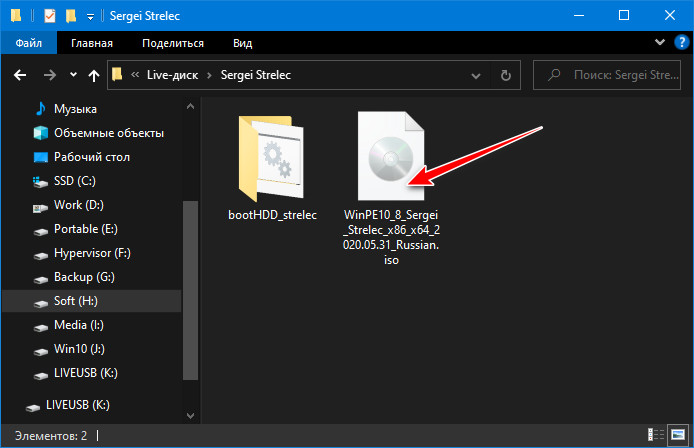The width and height of the screenshot is (694, 448).
Task: Click the search box for Sergei Strelec
Action: 607,75
